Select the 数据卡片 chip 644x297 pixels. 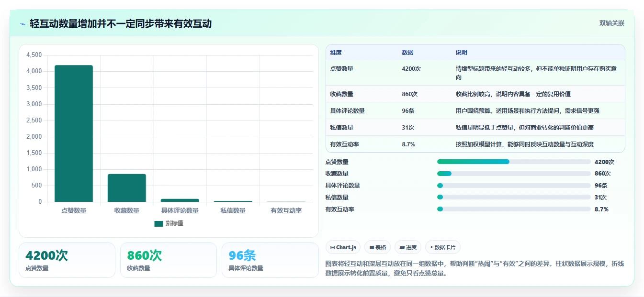443,247
